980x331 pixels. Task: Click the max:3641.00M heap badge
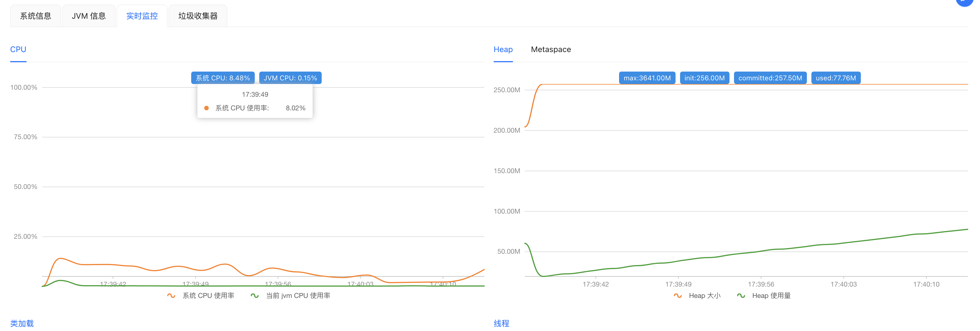click(x=647, y=78)
